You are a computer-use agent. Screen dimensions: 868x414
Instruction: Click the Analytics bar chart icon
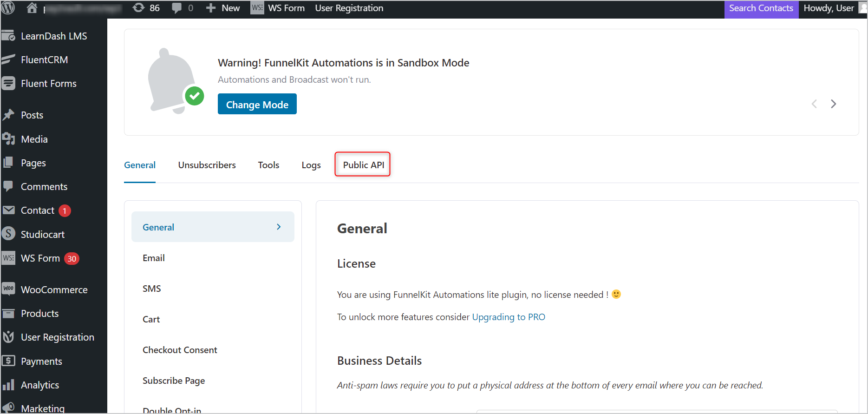(8, 385)
